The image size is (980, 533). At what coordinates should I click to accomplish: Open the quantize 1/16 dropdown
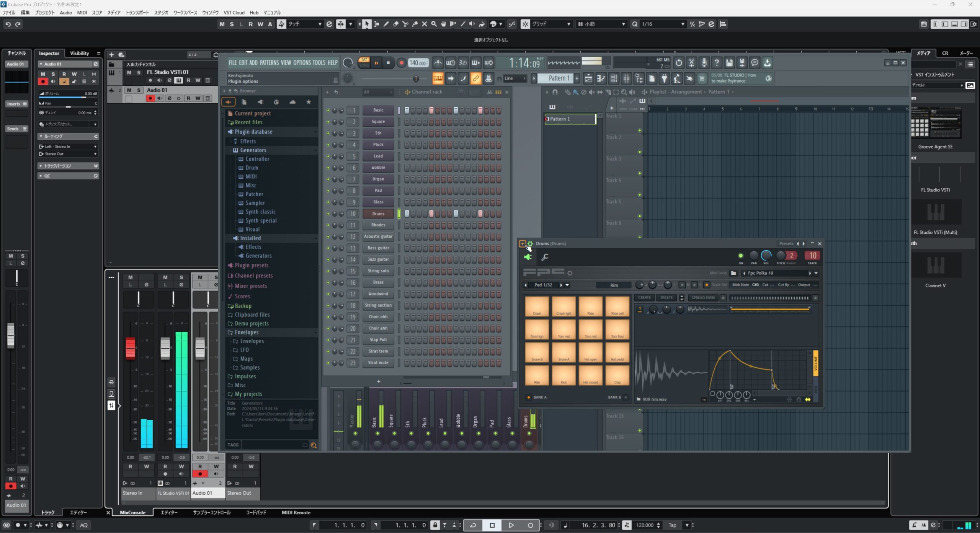coord(663,24)
